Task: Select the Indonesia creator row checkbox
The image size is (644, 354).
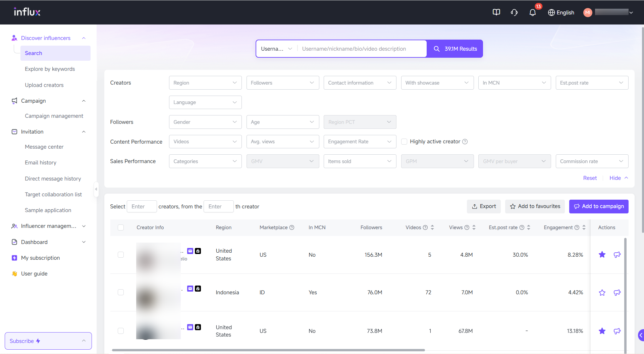Action: click(x=121, y=292)
